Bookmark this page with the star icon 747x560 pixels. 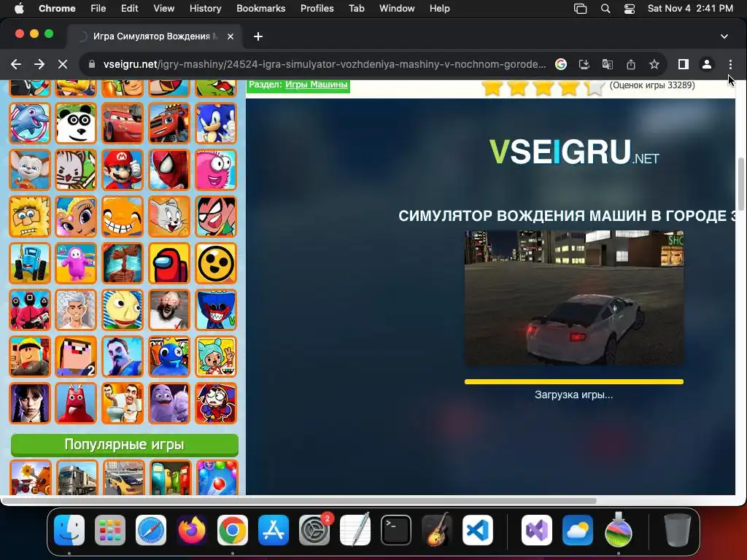click(654, 64)
